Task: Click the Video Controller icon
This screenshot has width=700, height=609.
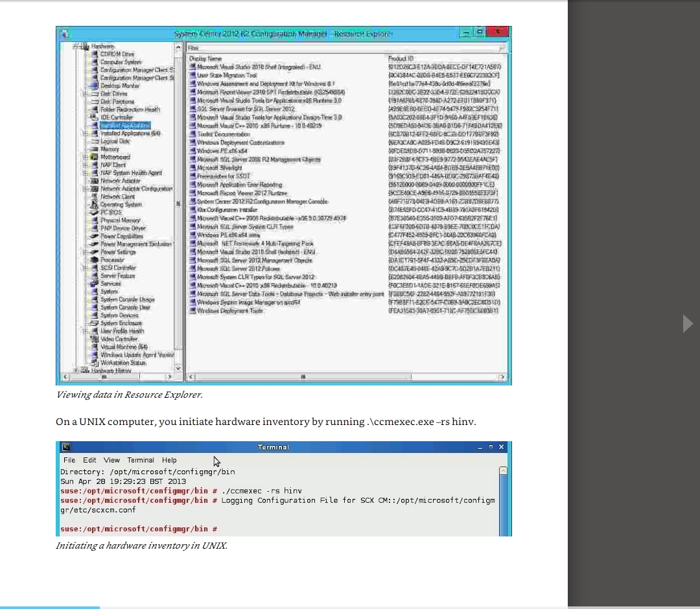Action: tap(95, 339)
